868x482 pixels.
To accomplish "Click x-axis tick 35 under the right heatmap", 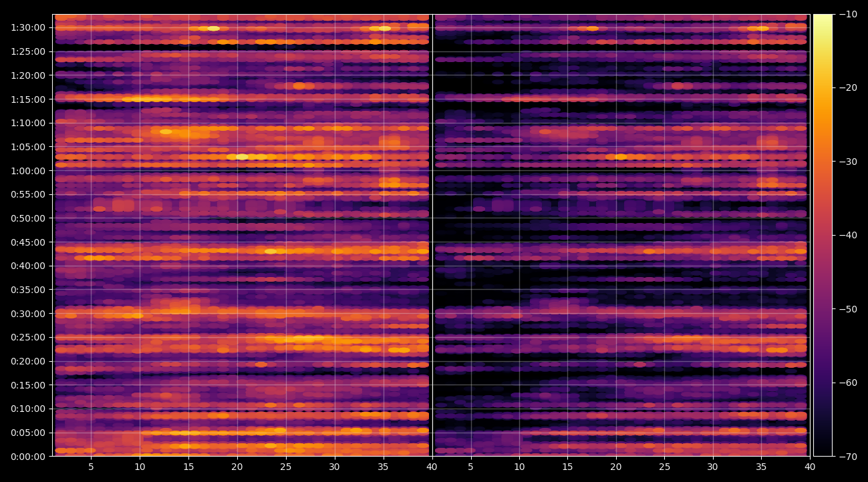I will tap(761, 467).
